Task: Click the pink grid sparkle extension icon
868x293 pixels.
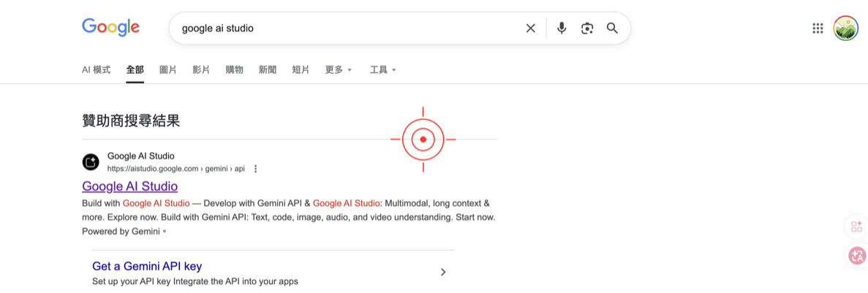Action: pyautogui.click(x=857, y=226)
